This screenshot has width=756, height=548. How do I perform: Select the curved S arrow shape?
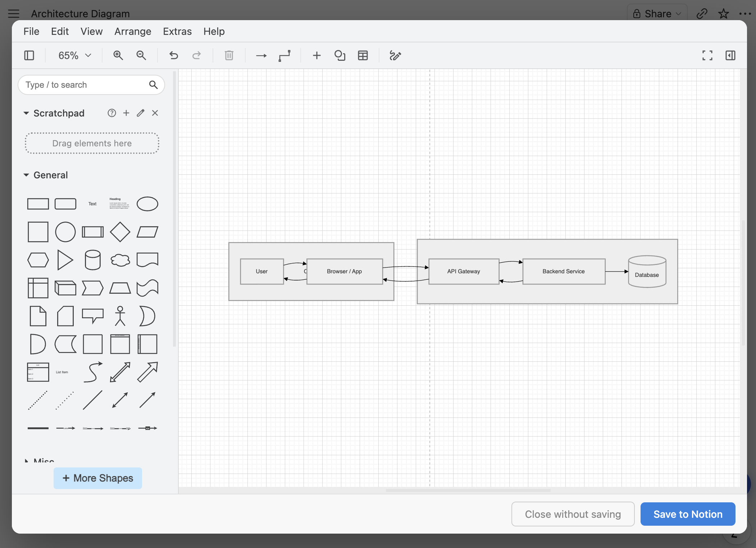click(x=93, y=372)
